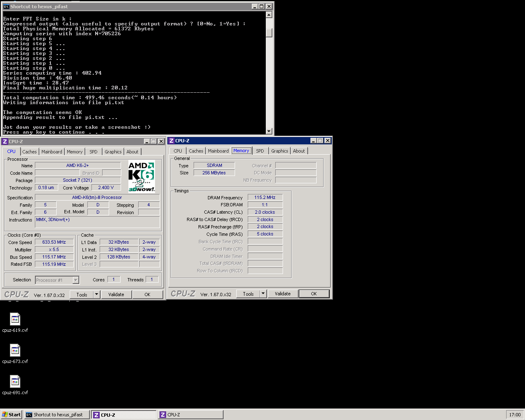The height and width of the screenshot is (420, 525).
Task: Click the SDRAM memory type value
Action: [215, 165]
